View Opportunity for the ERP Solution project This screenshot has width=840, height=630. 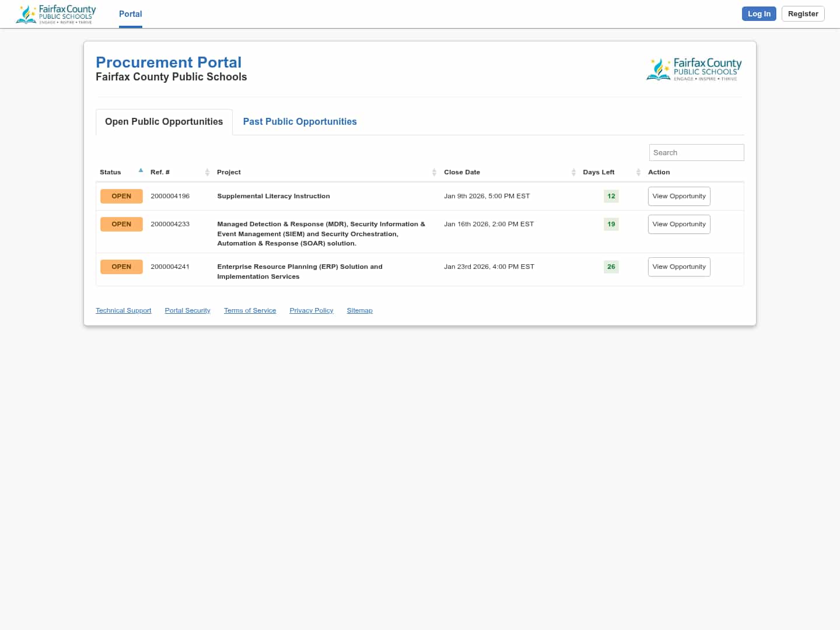679,267
